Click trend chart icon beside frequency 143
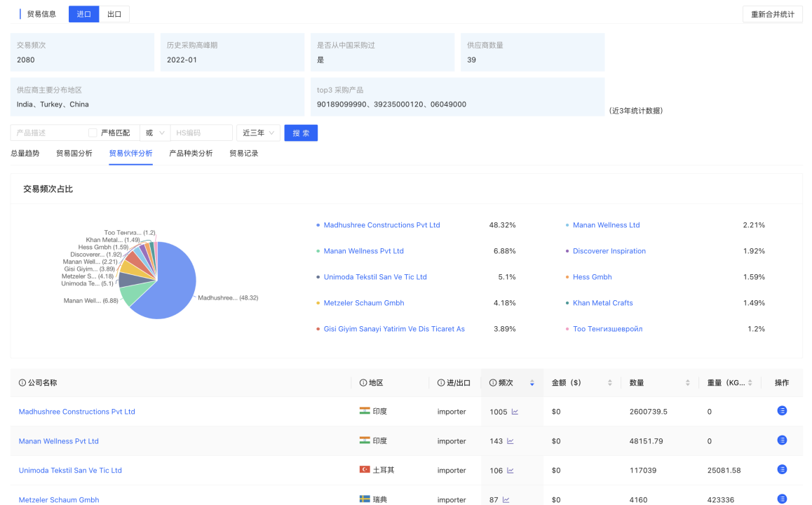 [510, 441]
